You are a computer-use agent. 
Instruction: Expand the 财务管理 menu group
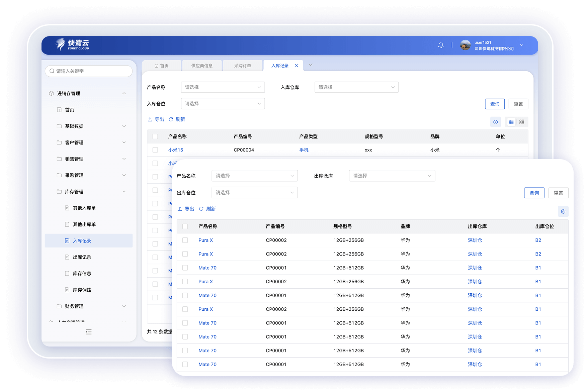90,306
